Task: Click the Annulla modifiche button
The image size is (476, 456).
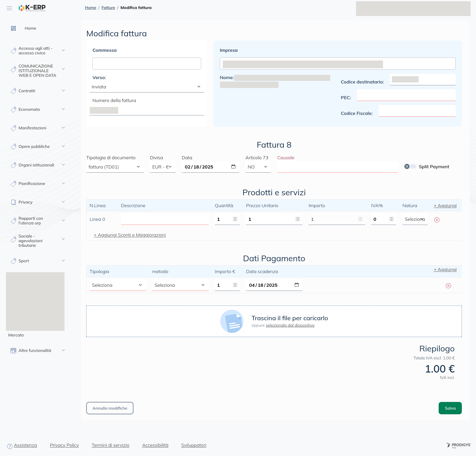Action: click(110, 408)
